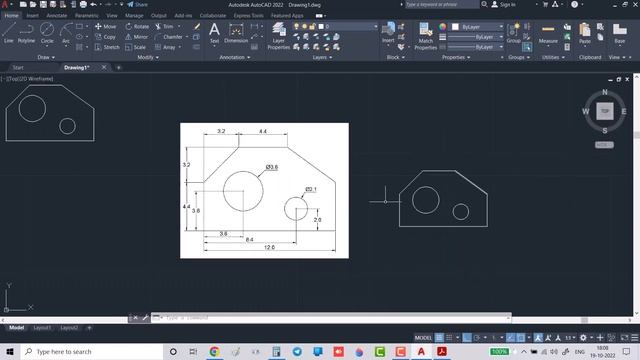Click the Plot (print) icon in quick access toolbar
The image size is (640, 360).
pyautogui.click(x=83, y=4)
